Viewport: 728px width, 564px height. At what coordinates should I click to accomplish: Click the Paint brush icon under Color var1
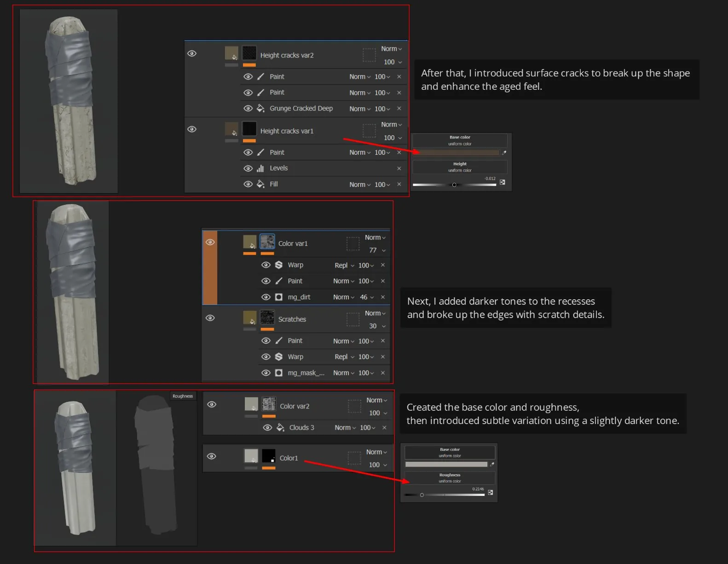tap(278, 281)
